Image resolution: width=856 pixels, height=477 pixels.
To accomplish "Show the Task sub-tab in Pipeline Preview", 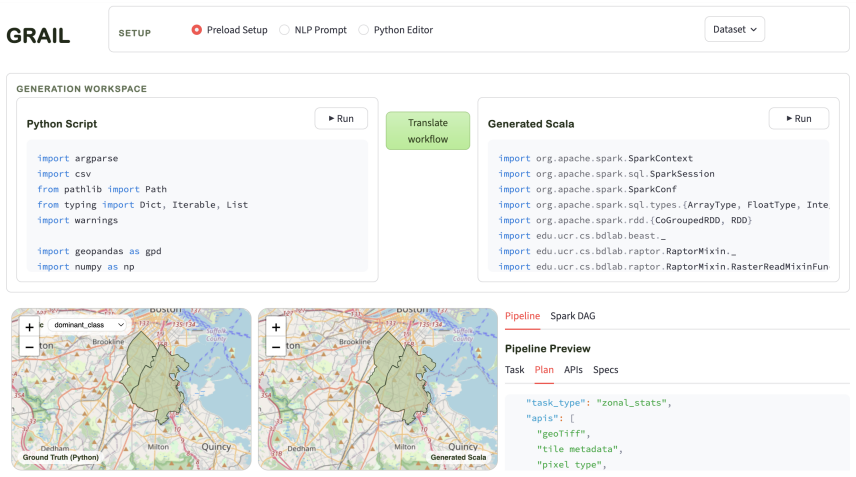I will coord(514,369).
